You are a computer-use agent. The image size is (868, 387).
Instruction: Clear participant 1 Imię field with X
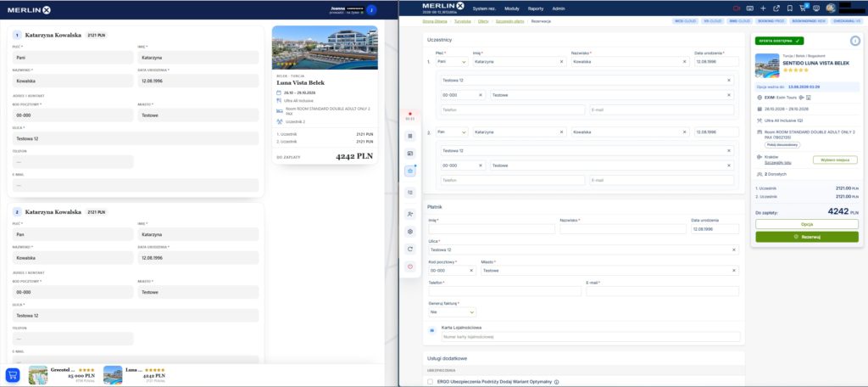(561, 62)
